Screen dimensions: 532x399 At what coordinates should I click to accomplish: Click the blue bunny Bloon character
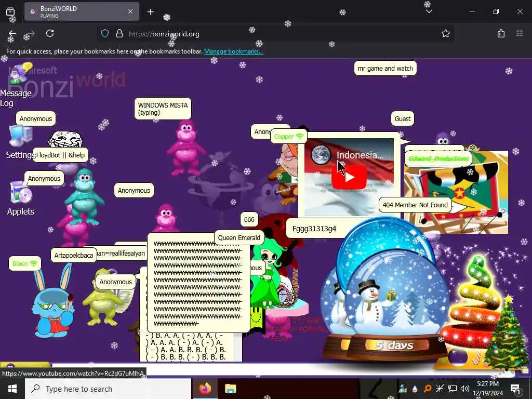tap(52, 302)
